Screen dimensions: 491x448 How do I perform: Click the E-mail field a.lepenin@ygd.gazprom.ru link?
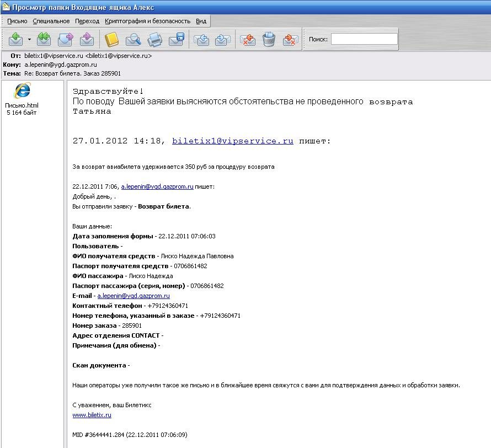(x=134, y=296)
